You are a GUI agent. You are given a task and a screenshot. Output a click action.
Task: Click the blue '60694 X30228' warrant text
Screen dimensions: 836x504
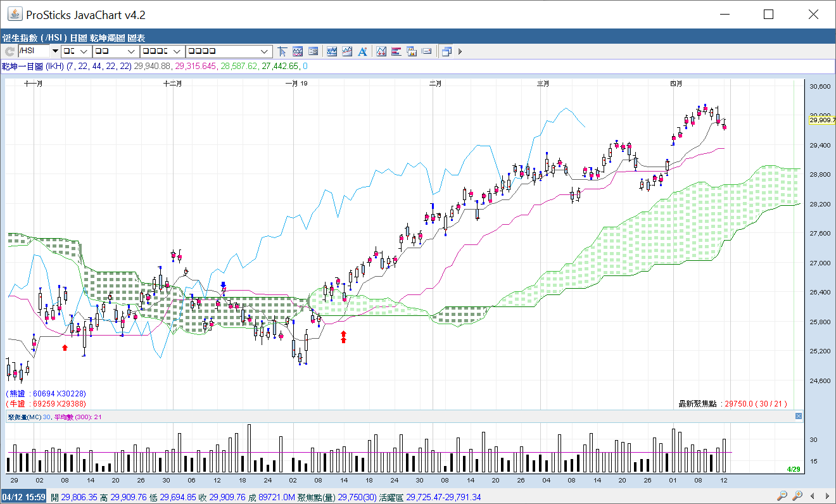pyautogui.click(x=58, y=394)
